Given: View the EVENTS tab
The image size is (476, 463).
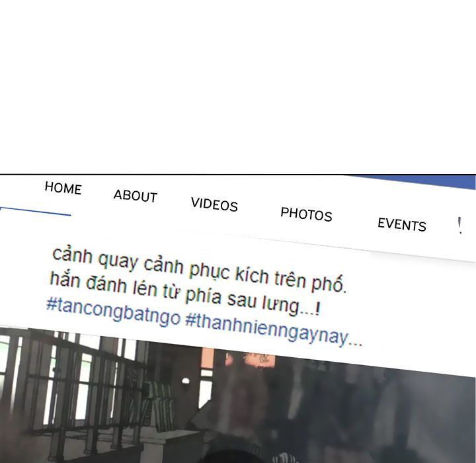Looking at the screenshot, I should pos(401,225).
